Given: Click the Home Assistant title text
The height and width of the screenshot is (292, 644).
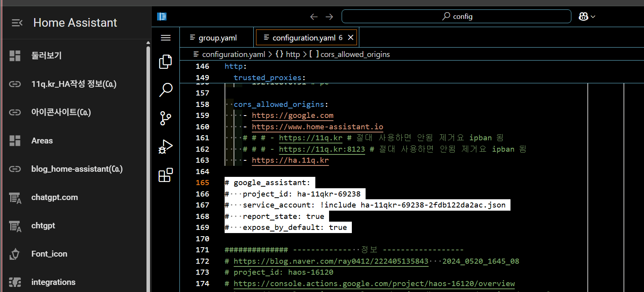Looking at the screenshot, I should 75,23.
